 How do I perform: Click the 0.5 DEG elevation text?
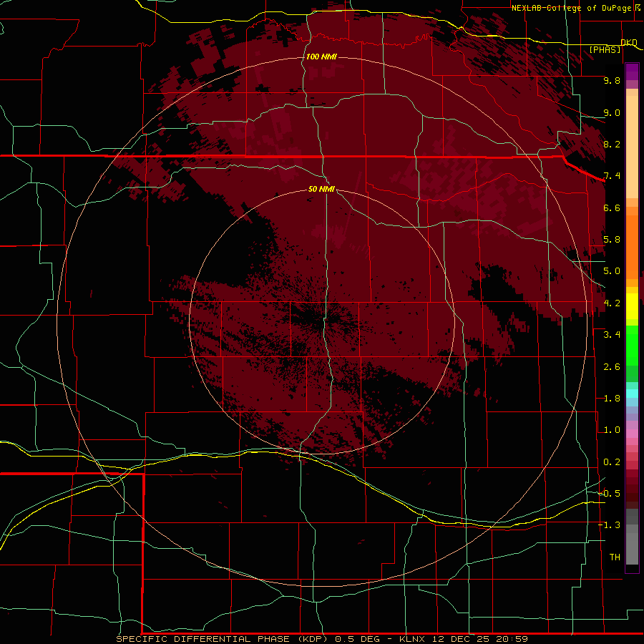(358, 639)
